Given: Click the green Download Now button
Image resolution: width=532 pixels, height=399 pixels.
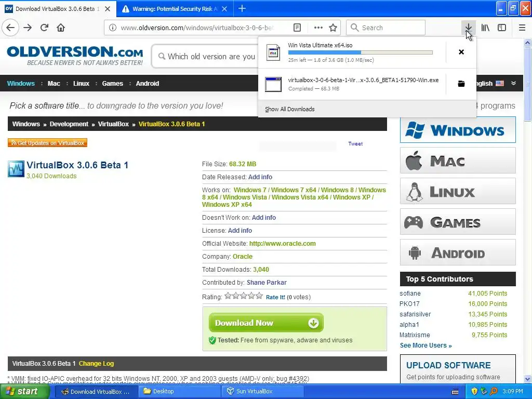Looking at the screenshot, I should 267,323.
